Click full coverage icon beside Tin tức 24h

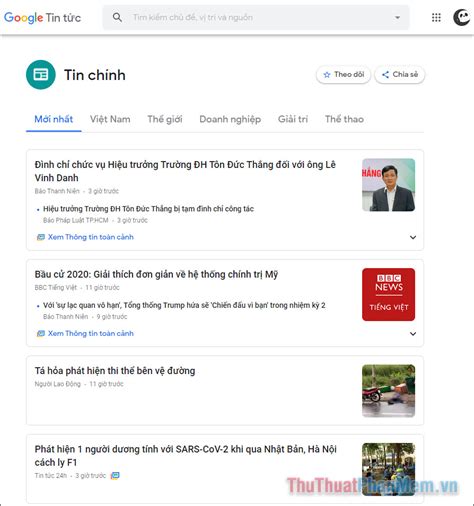pos(115,476)
